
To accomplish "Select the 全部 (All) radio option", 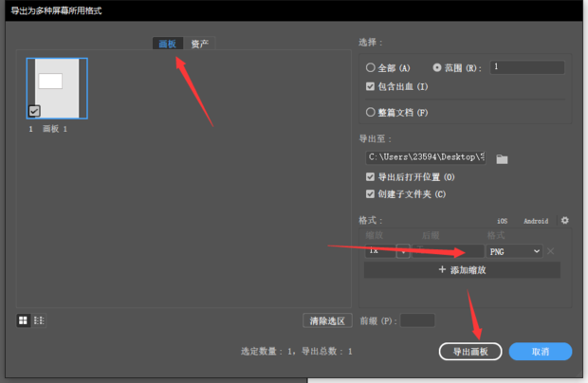I will click(x=371, y=68).
